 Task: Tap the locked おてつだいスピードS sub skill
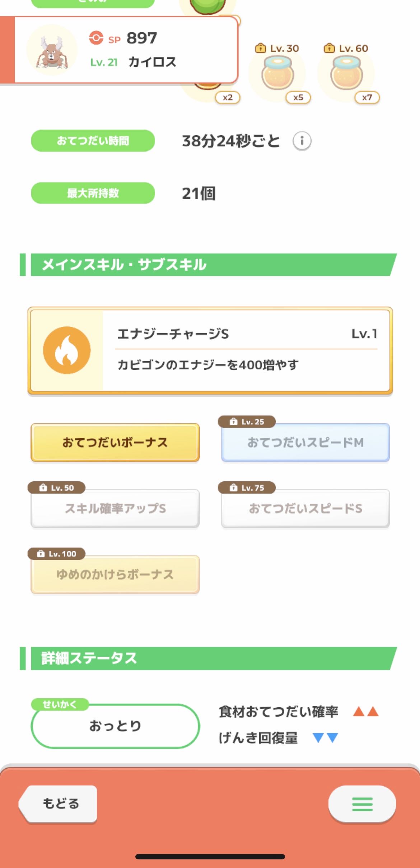click(305, 508)
